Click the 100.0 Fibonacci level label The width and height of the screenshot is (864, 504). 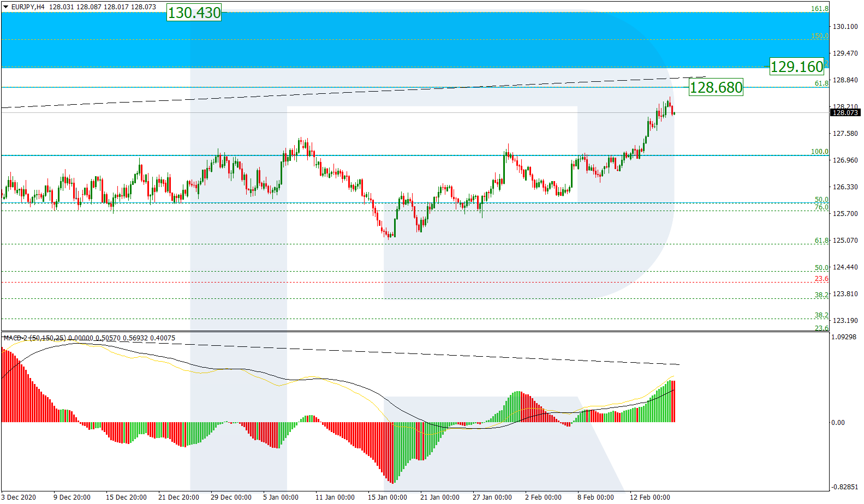819,152
